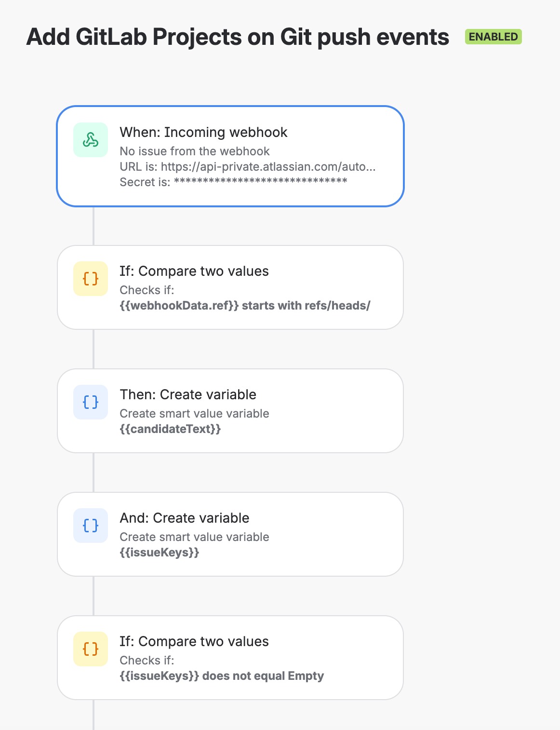Click the yellow braces icon on first If condition
The height and width of the screenshot is (730, 560).
(x=90, y=279)
